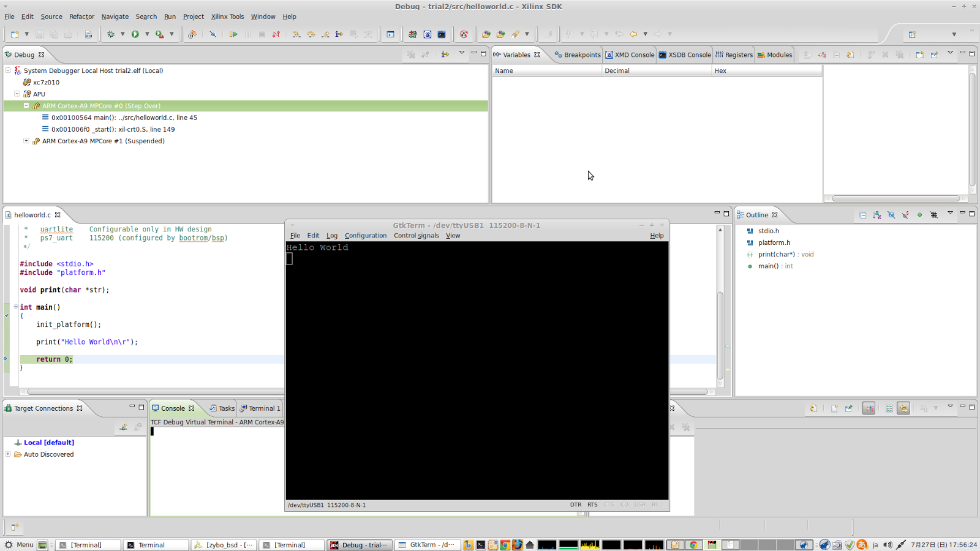Click the stdio.h include icon in Outline

point(750,231)
